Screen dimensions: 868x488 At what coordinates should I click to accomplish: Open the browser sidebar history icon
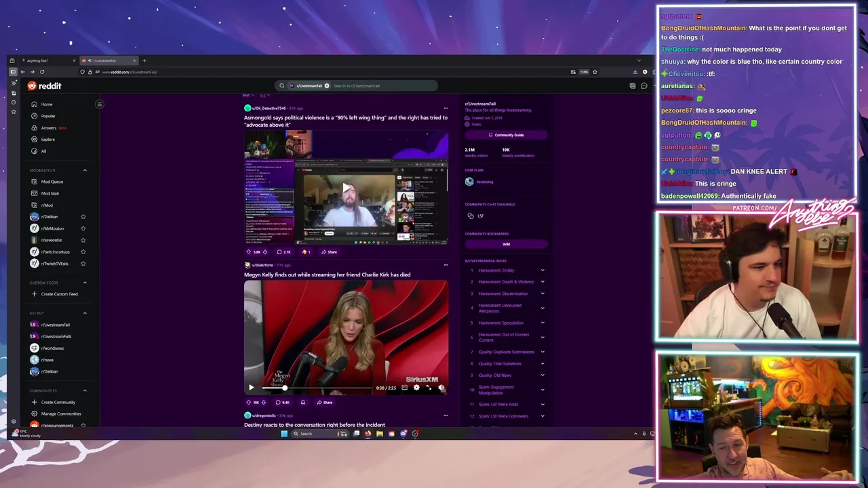(x=14, y=102)
